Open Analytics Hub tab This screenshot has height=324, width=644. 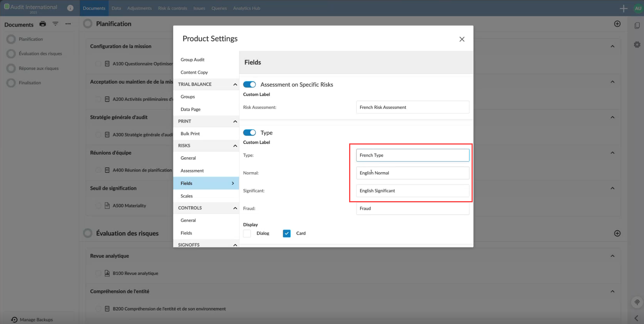[x=246, y=8]
